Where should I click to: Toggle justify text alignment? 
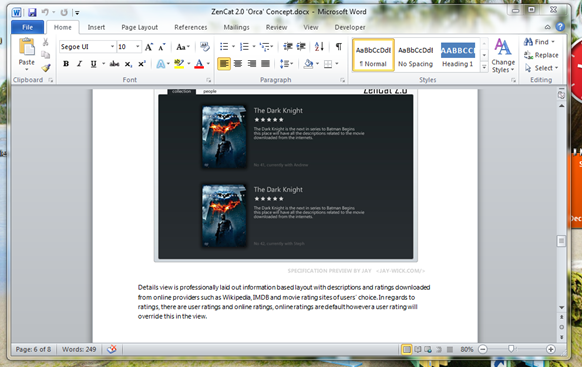coord(265,64)
